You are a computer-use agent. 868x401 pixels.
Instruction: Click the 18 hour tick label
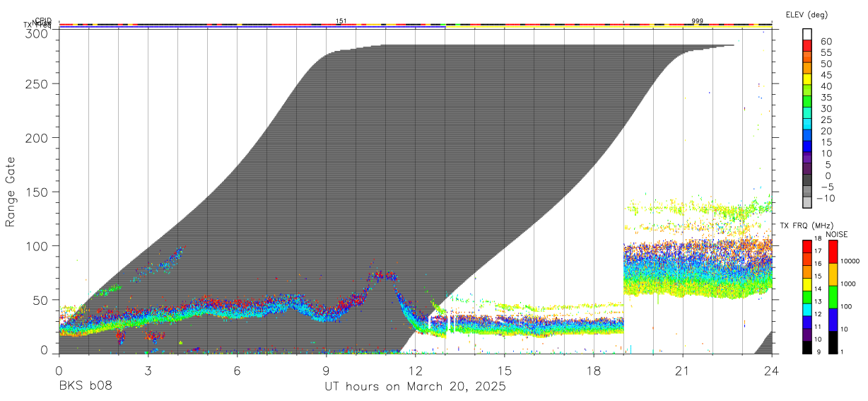[x=594, y=370]
